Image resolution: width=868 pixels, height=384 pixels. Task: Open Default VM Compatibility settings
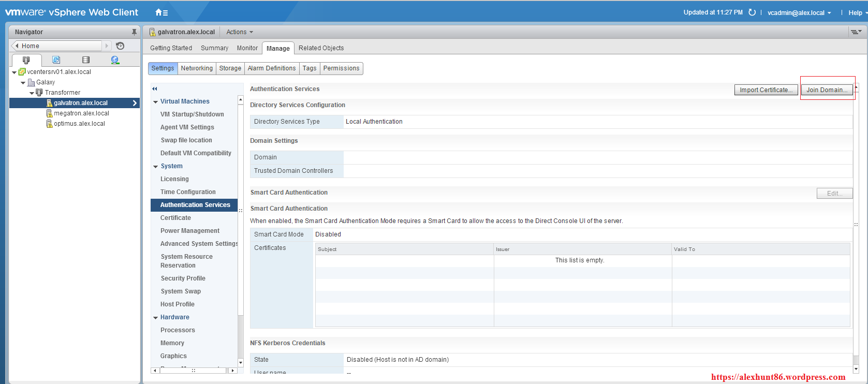(196, 153)
